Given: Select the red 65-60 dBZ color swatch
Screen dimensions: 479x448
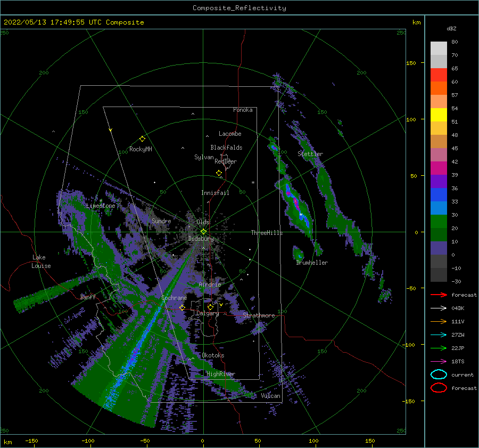Looking at the screenshot, I should [439, 75].
